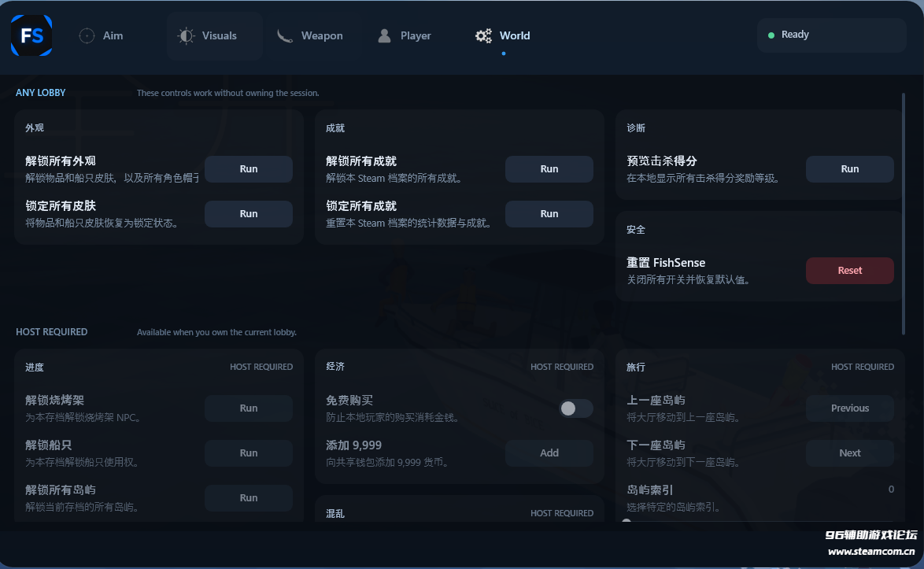
Task: Run 解锁所有成就
Action: (549, 169)
